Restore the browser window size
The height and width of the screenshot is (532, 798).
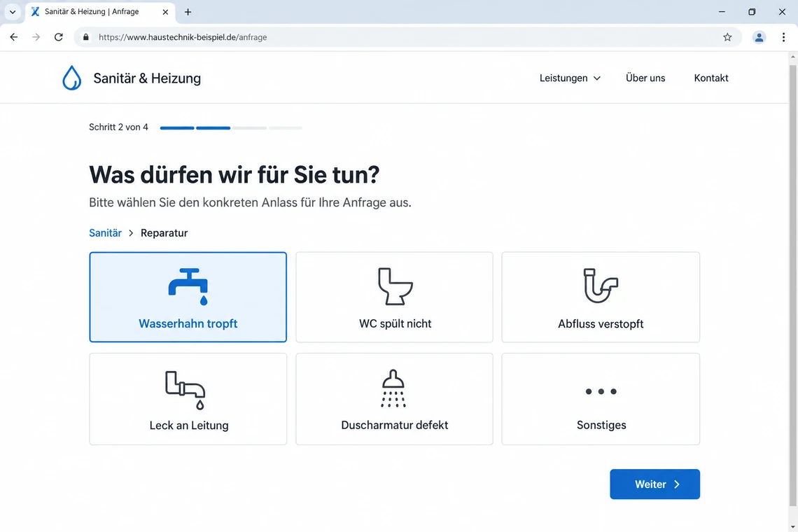tap(752, 12)
